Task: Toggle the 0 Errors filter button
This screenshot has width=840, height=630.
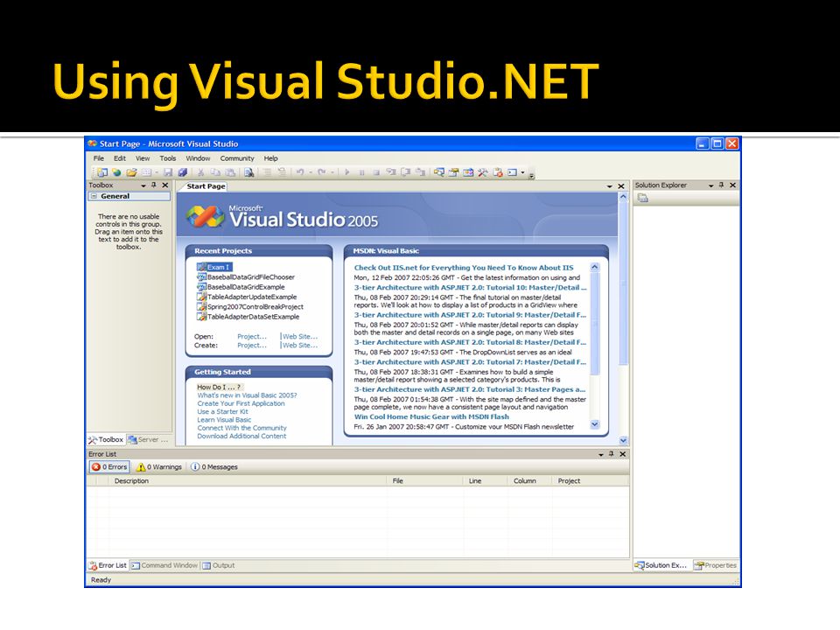Action: (x=109, y=466)
